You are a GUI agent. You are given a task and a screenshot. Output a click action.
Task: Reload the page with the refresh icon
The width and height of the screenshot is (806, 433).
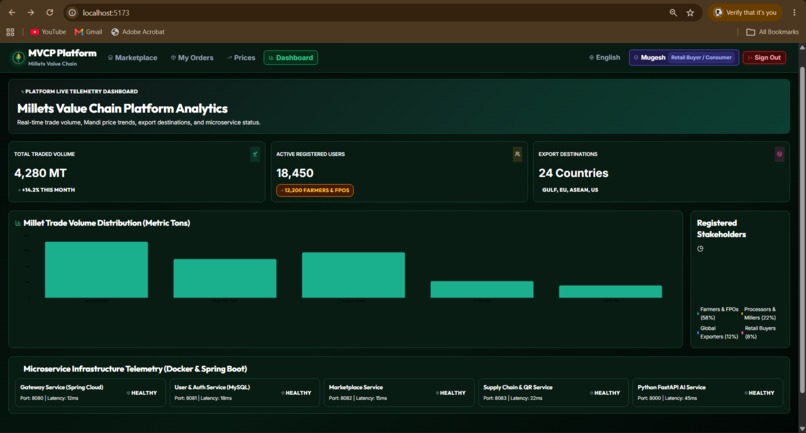[49, 12]
